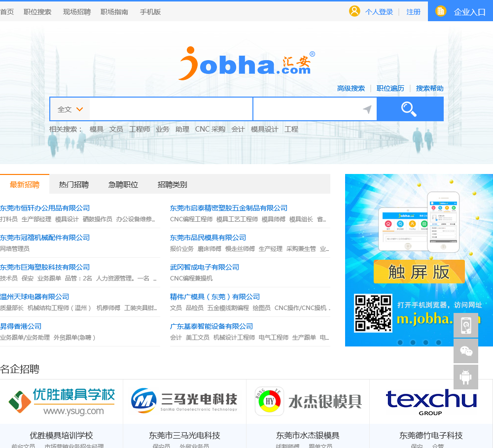Open the mobile phone floating sidebar icon
Image resolution: width=493 pixels, height=448 pixels.
pos(466,325)
